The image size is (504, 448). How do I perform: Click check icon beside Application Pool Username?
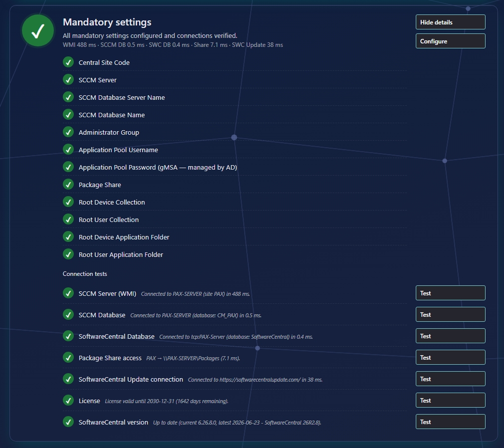point(68,150)
